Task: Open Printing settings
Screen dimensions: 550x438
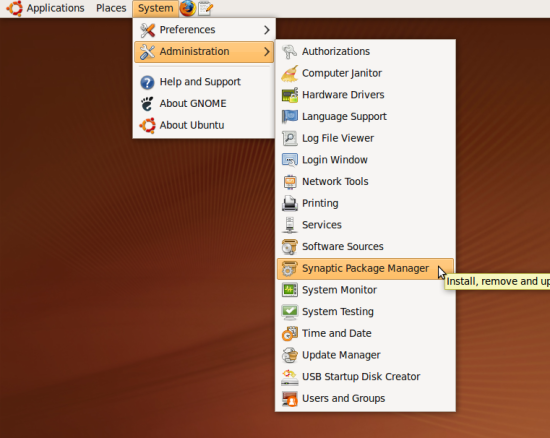Action: pyautogui.click(x=365, y=203)
